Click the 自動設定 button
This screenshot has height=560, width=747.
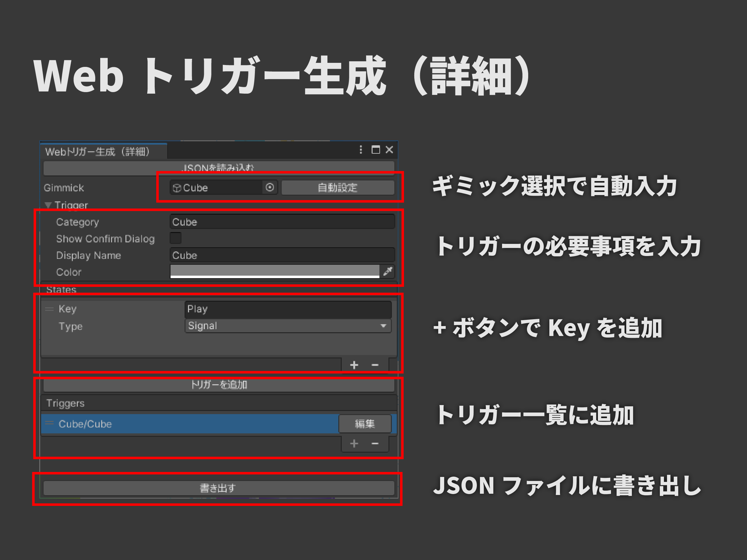click(338, 187)
